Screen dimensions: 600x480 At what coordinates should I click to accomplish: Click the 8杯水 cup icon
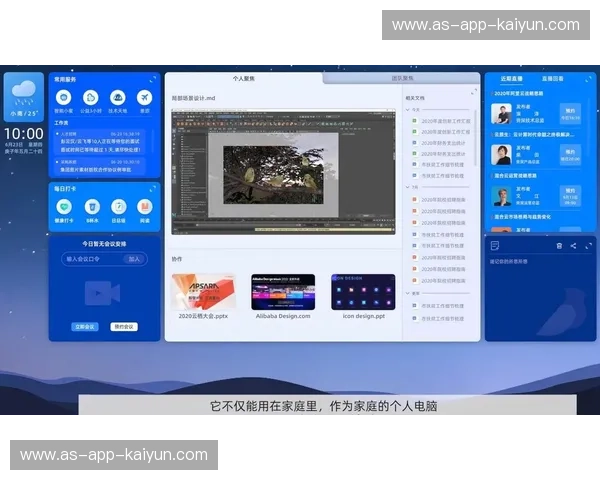tap(92, 207)
